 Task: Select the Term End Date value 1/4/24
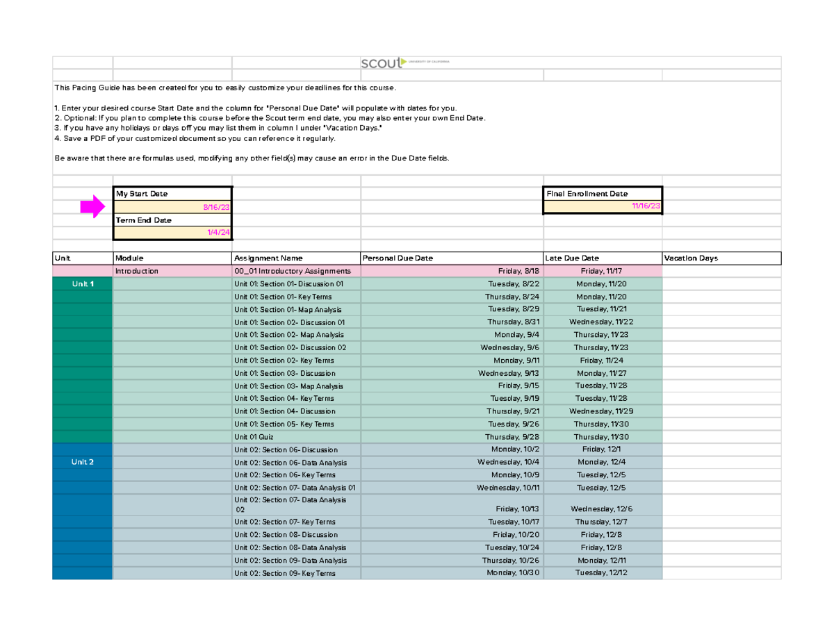pyautogui.click(x=172, y=233)
